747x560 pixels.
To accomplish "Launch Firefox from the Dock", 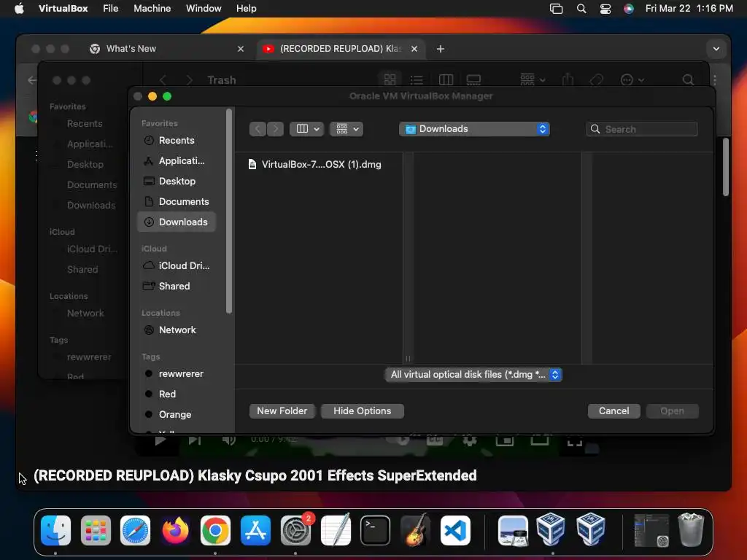I will pos(175,530).
